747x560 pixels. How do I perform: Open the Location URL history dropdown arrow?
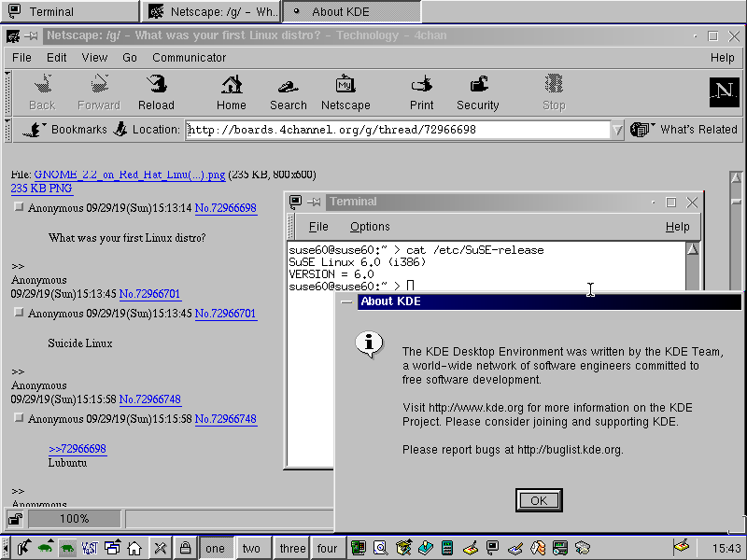pyautogui.click(x=617, y=130)
